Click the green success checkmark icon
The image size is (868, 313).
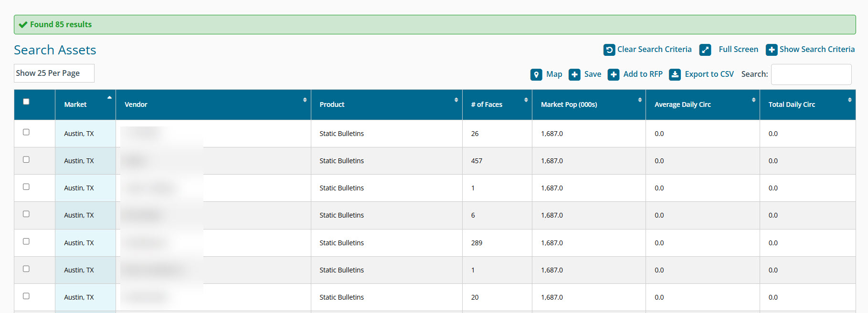point(23,25)
